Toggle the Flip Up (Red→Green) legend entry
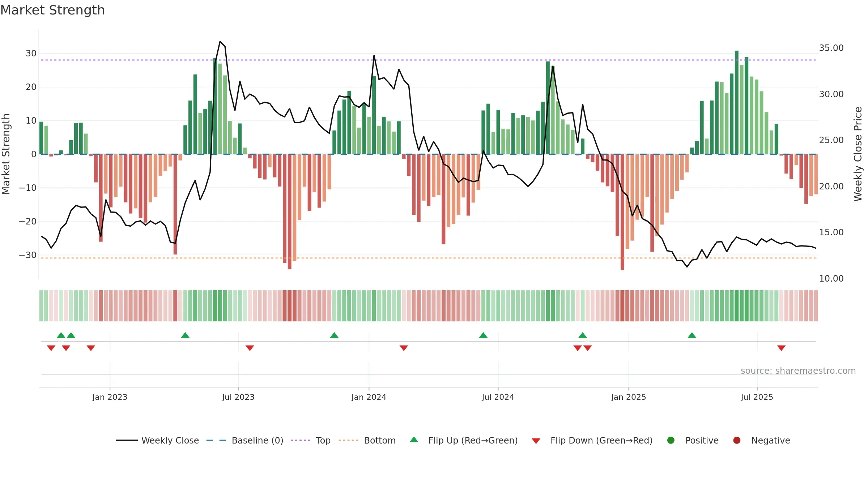Screen dimensions: 868x488 pyautogui.click(x=464, y=440)
